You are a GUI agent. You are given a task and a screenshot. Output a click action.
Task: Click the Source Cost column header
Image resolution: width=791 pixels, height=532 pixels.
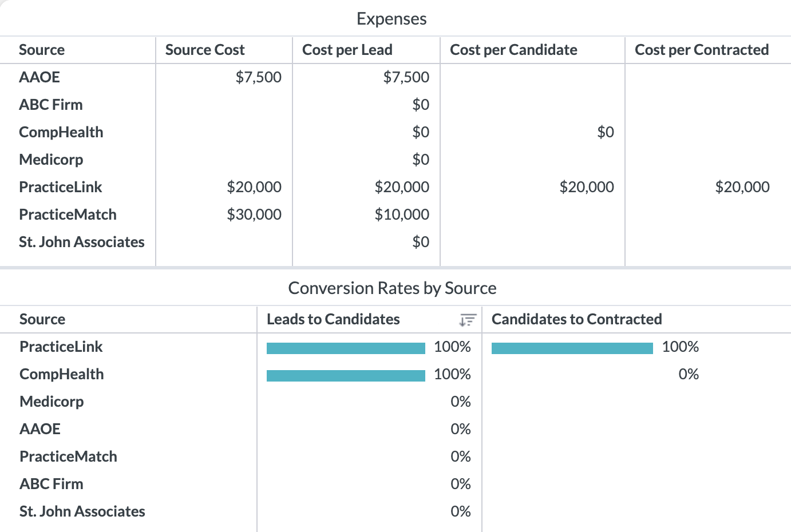pos(205,50)
